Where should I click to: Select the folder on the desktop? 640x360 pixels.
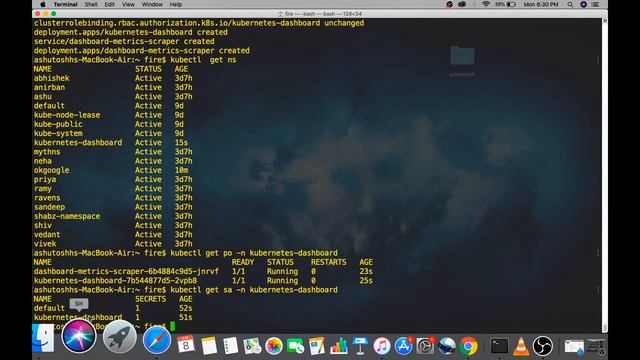coord(462,56)
